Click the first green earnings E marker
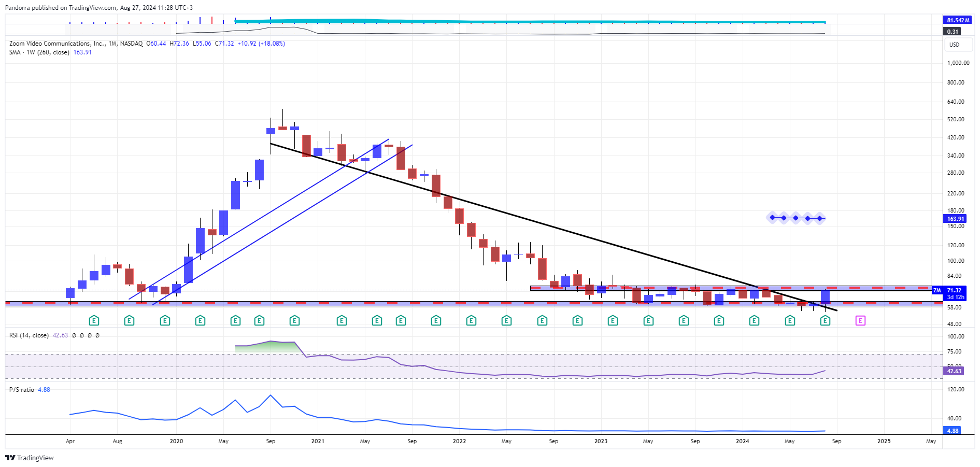This screenshot has width=980, height=467. (94, 321)
